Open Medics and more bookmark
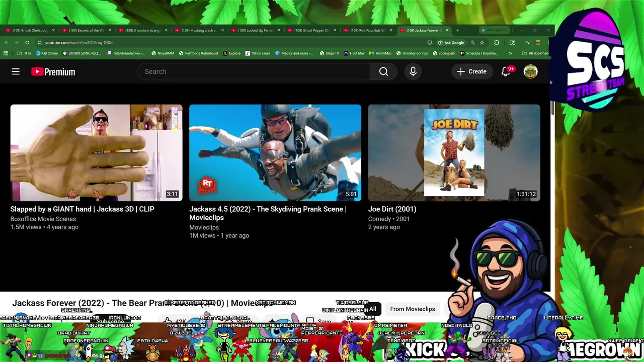 click(294, 53)
